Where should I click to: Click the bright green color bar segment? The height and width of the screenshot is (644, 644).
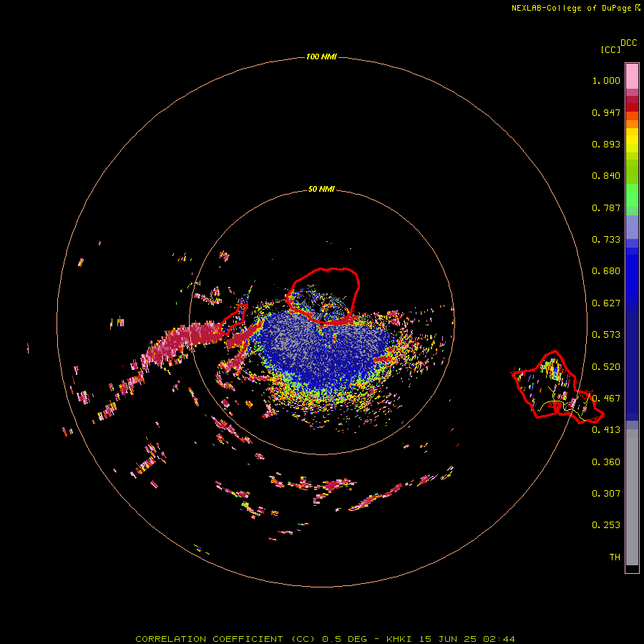click(x=632, y=195)
